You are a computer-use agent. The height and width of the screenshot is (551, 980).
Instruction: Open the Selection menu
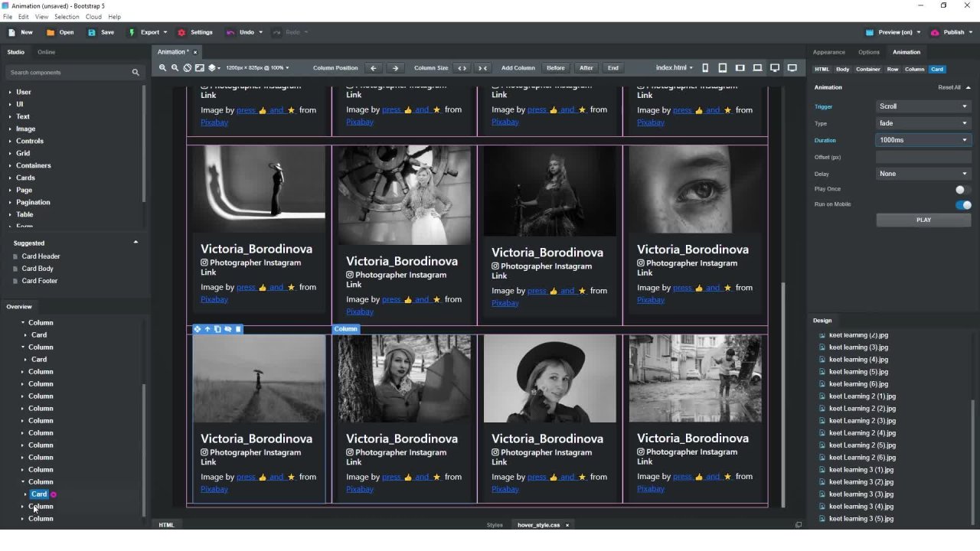(x=67, y=17)
